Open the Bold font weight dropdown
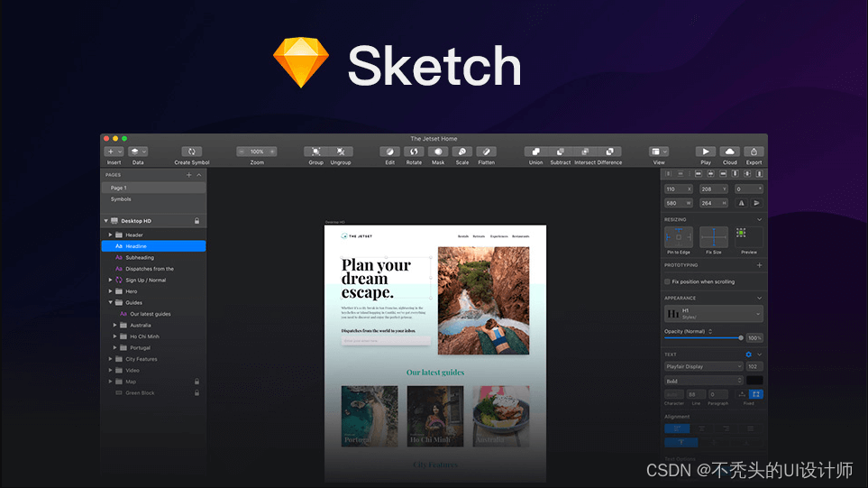The height and width of the screenshot is (488, 868). tap(704, 381)
